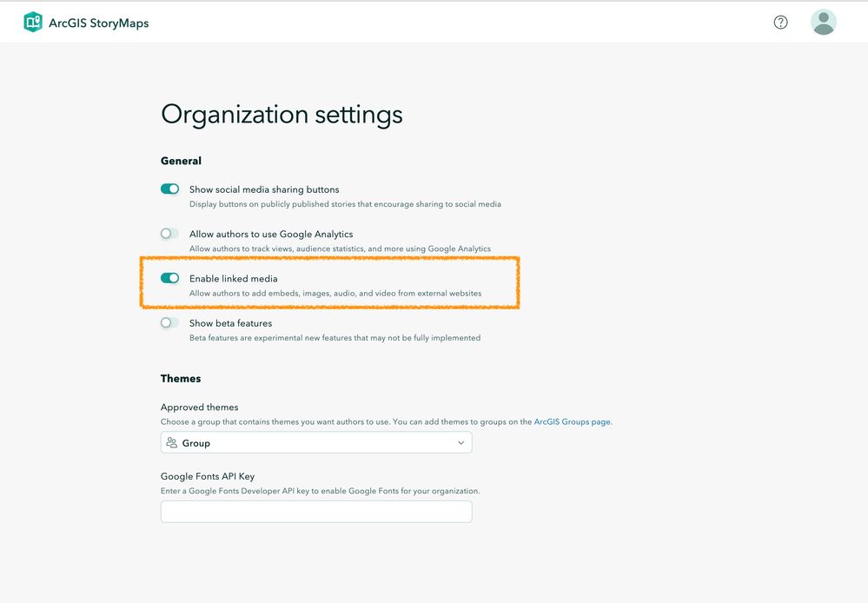Image resolution: width=868 pixels, height=603 pixels.
Task: Disable Show social media sharing buttons toggle
Action: pyautogui.click(x=169, y=189)
